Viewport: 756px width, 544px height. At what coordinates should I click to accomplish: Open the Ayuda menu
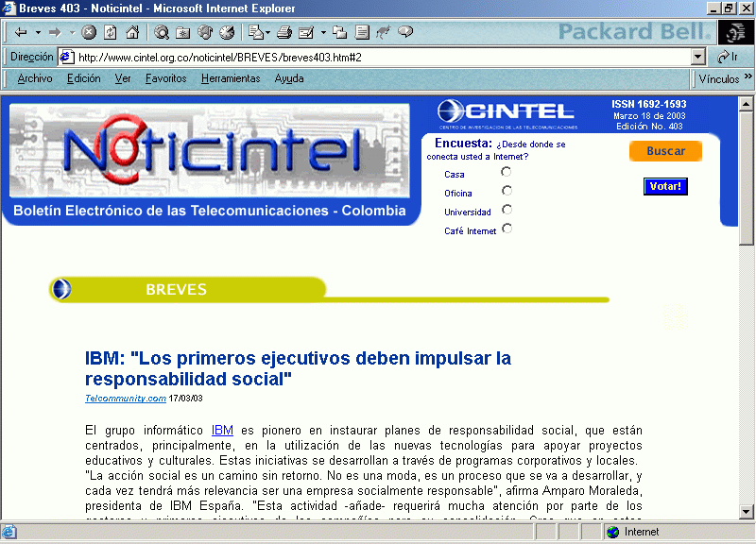[x=289, y=78]
